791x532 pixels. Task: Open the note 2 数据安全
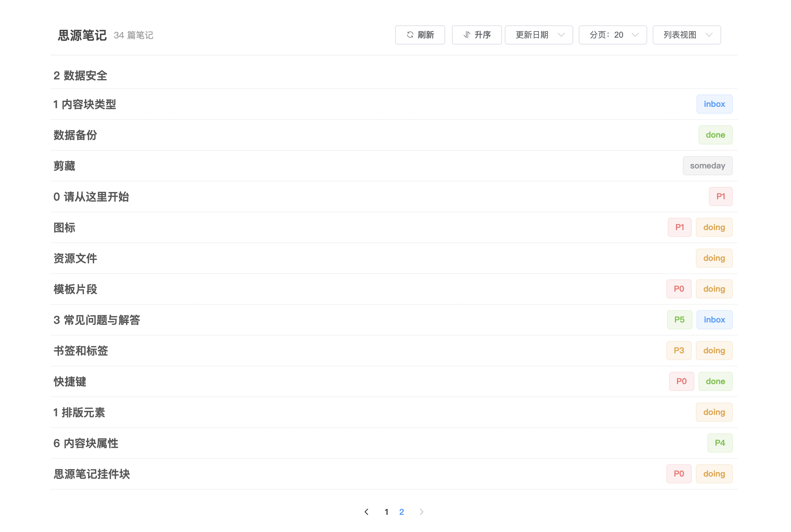tap(80, 76)
